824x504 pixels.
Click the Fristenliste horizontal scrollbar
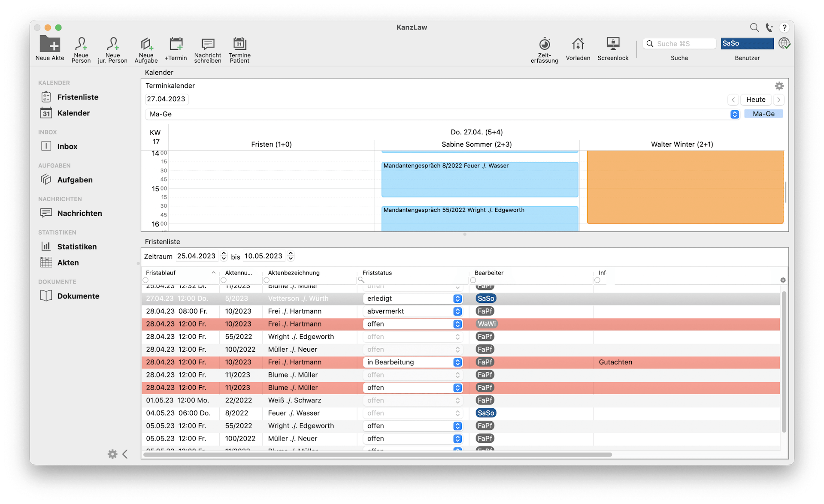[x=378, y=455]
